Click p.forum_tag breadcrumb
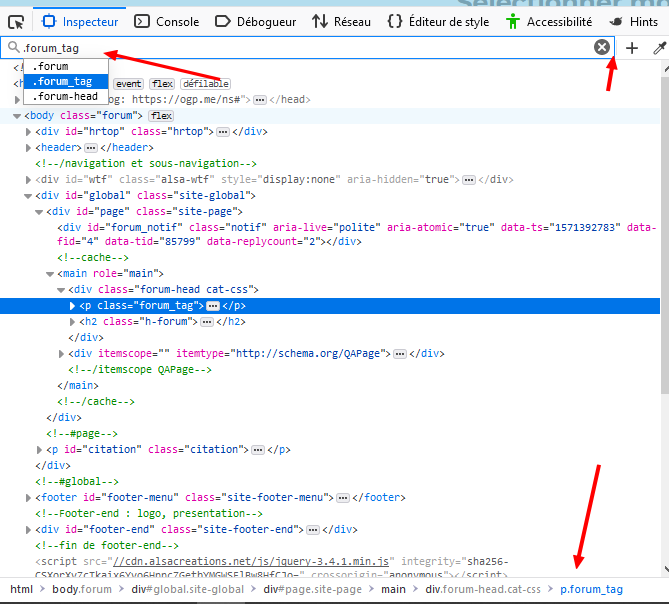 [591, 589]
